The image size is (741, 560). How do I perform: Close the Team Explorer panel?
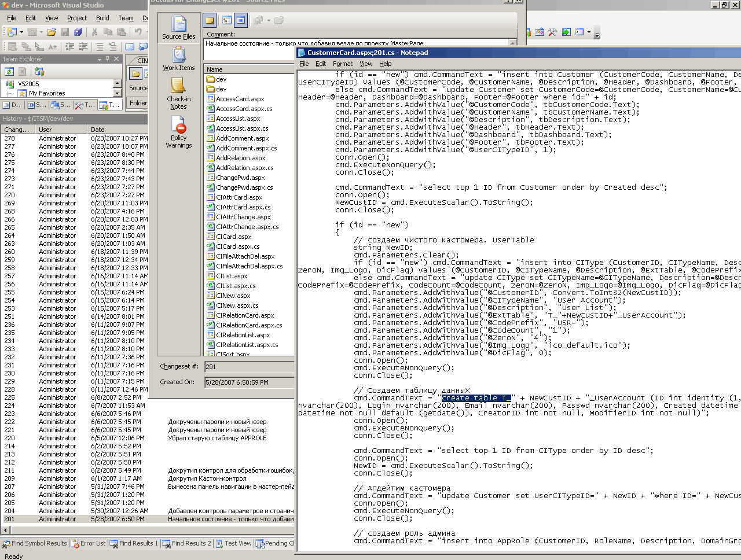click(116, 59)
